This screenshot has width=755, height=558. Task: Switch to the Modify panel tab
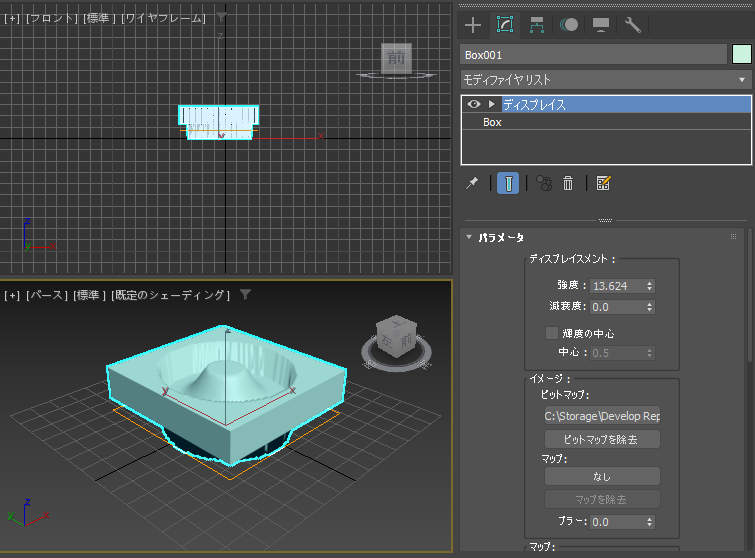click(505, 25)
